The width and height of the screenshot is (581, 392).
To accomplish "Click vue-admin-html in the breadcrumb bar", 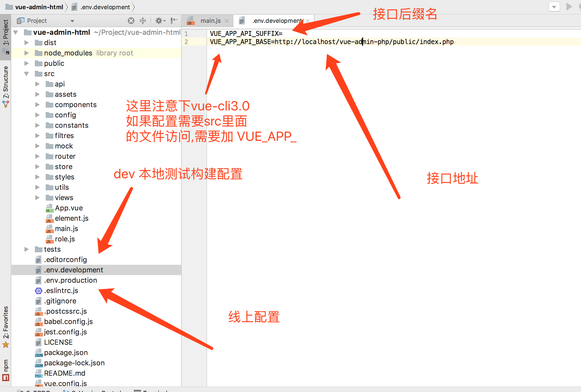I will pos(39,7).
